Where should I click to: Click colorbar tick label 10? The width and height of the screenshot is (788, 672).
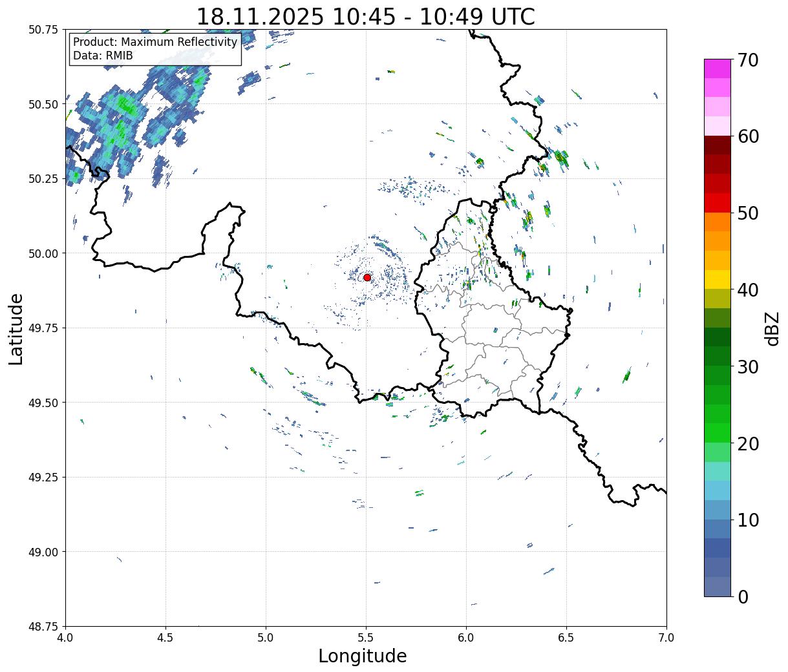[x=748, y=520]
